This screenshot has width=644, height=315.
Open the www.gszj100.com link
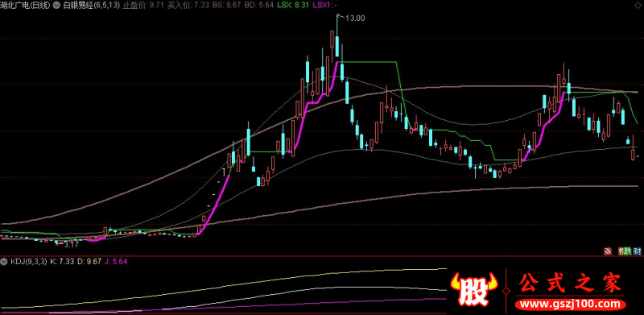tap(571, 305)
